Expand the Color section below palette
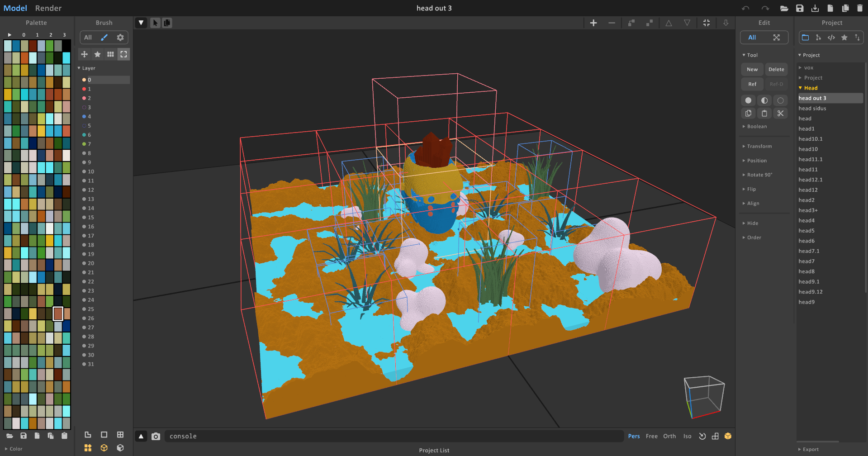Viewport: 868px width, 456px height. tap(16, 449)
